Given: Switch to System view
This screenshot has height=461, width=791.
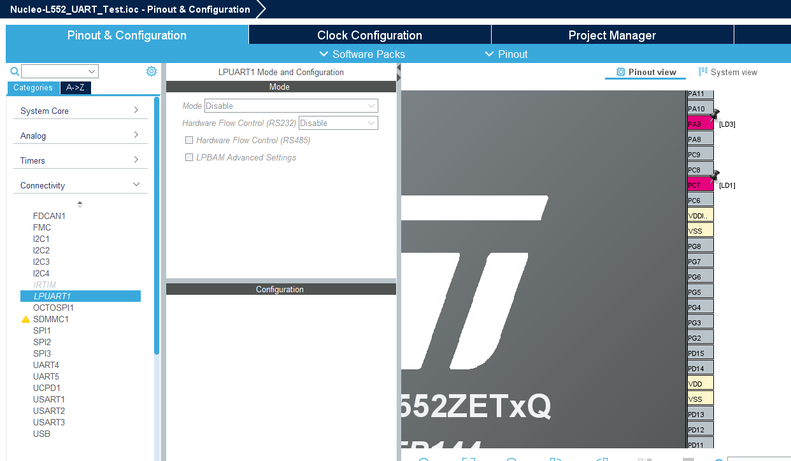Looking at the screenshot, I should [728, 72].
